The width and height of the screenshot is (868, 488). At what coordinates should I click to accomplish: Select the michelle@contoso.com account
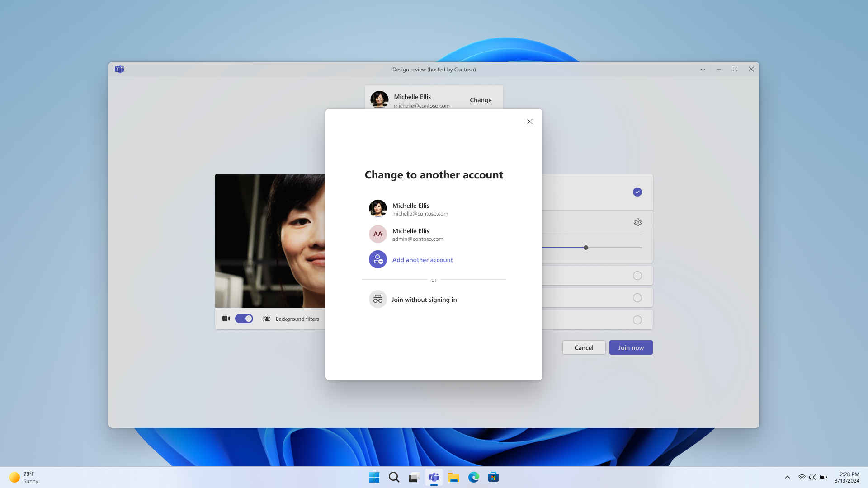click(x=434, y=209)
